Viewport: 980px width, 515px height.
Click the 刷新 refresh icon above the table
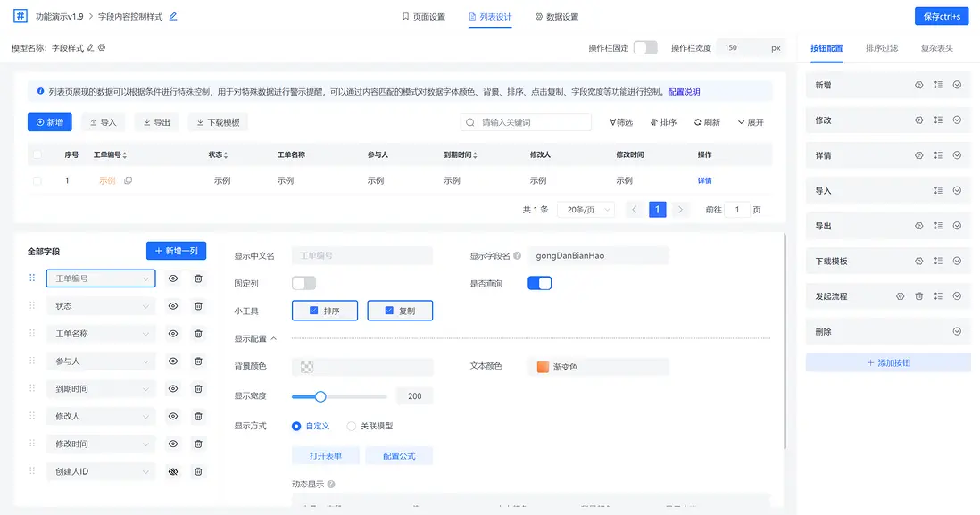698,122
